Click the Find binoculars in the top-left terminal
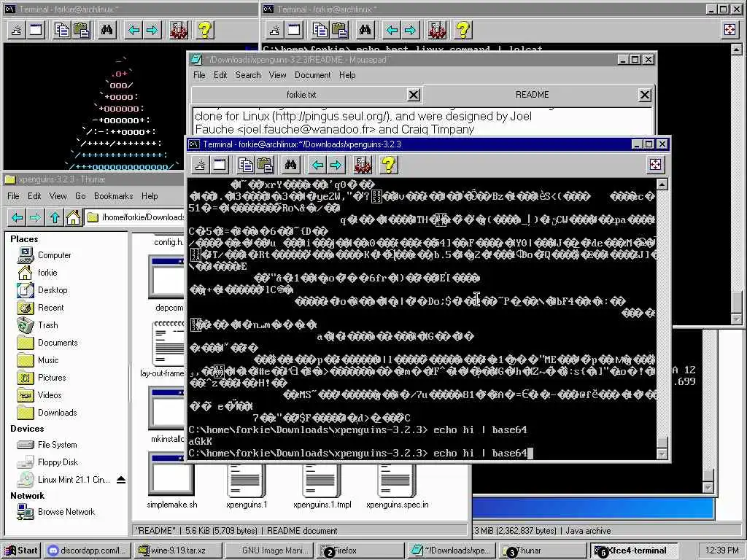 tap(107, 30)
